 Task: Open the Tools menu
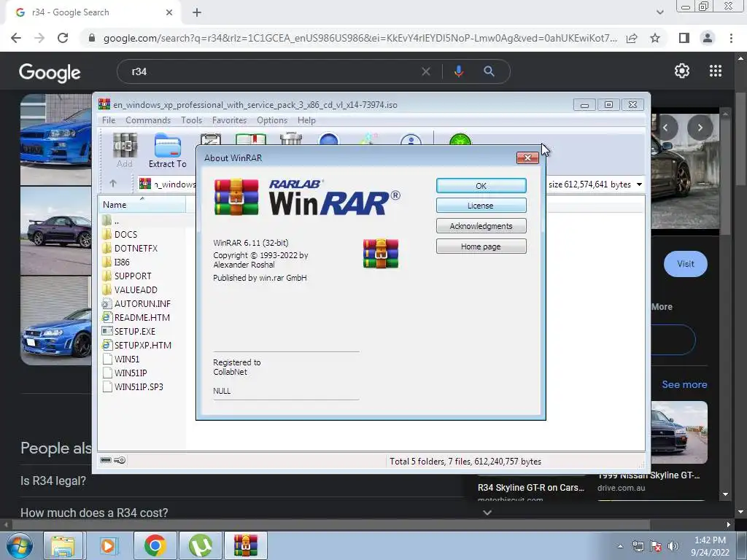coord(192,120)
